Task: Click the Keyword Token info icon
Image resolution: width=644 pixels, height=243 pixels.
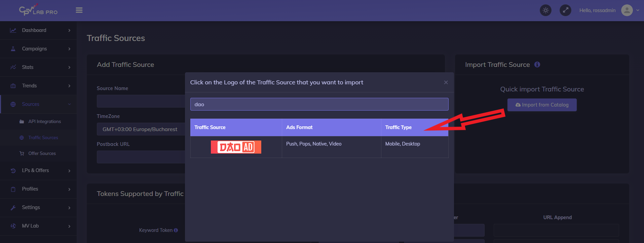Action: pyautogui.click(x=176, y=230)
